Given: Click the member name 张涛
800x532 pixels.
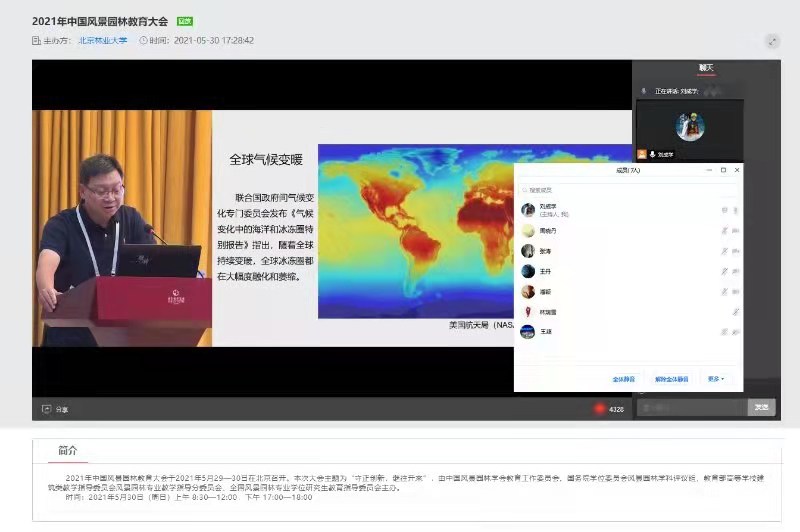Looking at the screenshot, I should [x=545, y=251].
